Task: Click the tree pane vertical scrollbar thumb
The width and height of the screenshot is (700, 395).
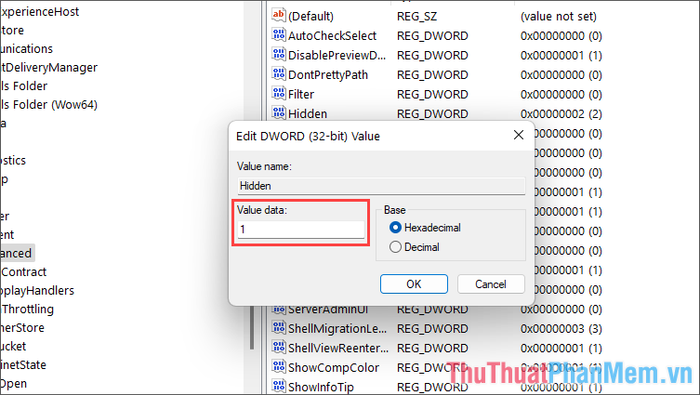Action: coord(252,327)
